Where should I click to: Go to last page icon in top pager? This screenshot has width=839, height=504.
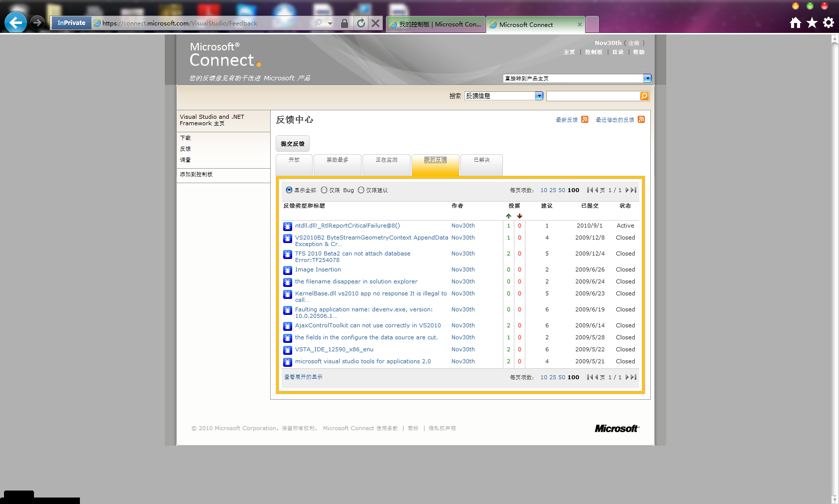634,190
